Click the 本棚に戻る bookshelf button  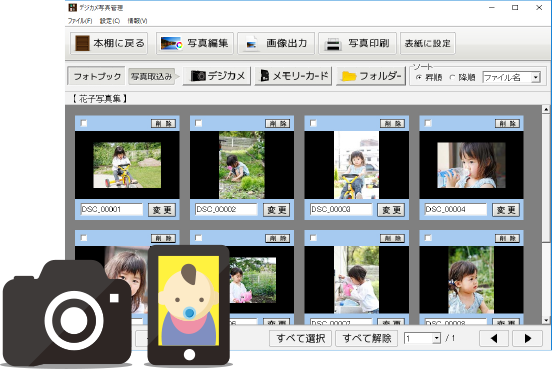[x=109, y=43]
